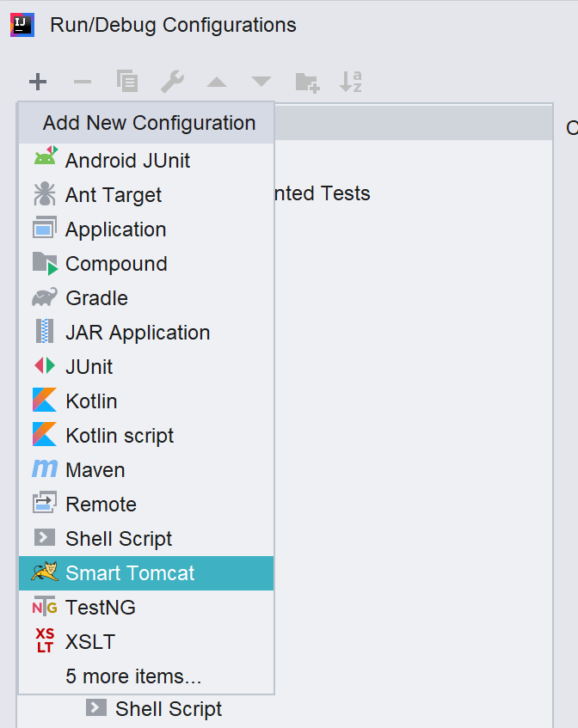The image size is (578, 728).
Task: Select XSLT configuration type
Action: coord(146,642)
